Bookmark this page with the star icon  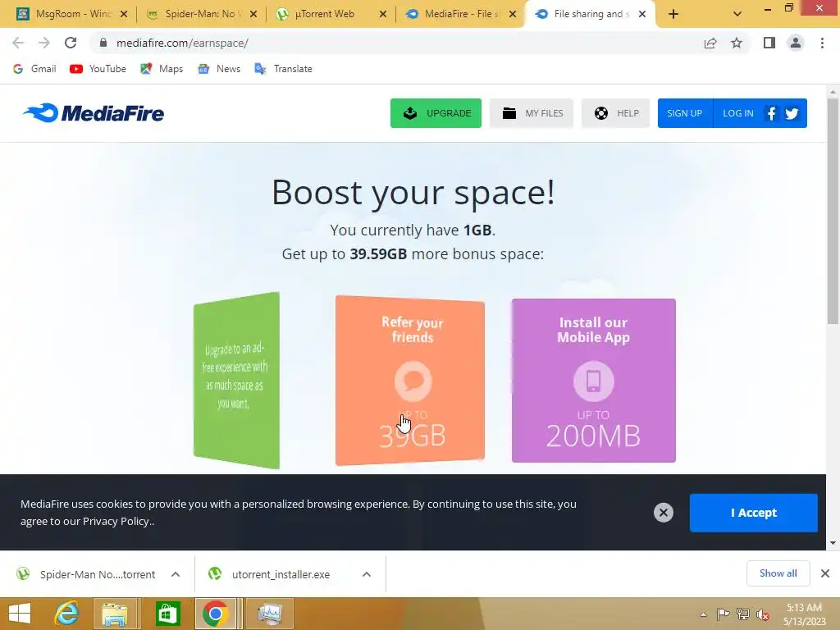(737, 43)
